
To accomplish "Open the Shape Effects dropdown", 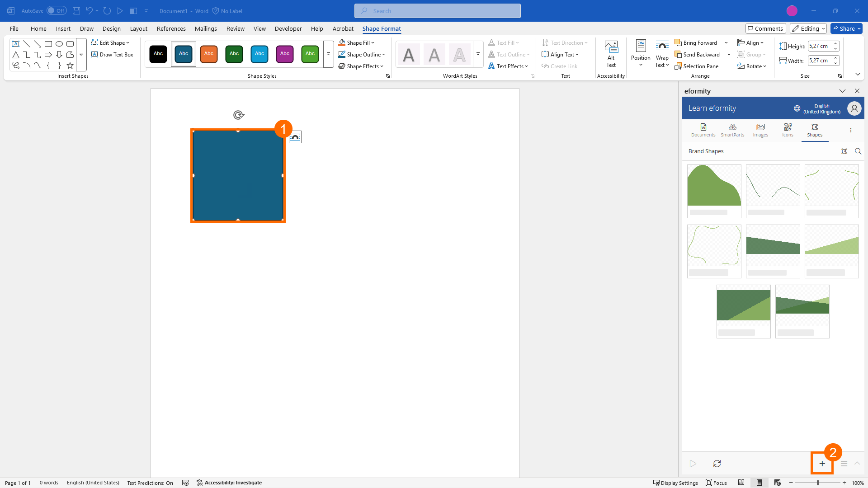I will coord(361,66).
